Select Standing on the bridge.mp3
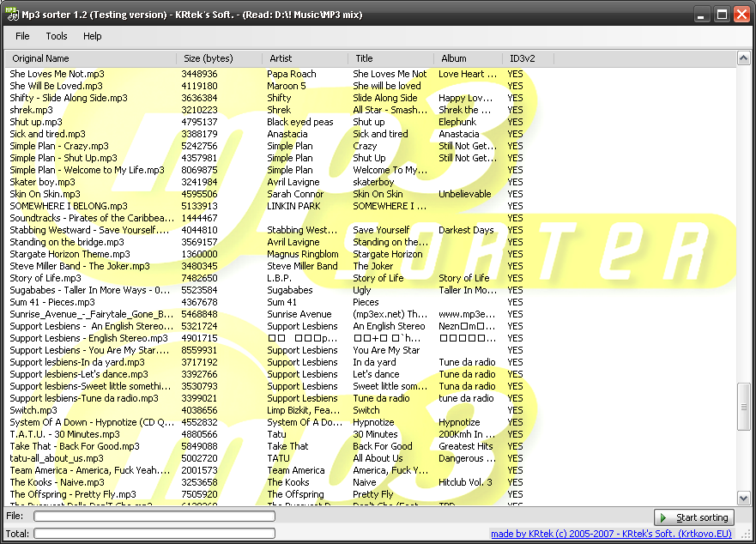The image size is (756, 544). pyautogui.click(x=67, y=242)
